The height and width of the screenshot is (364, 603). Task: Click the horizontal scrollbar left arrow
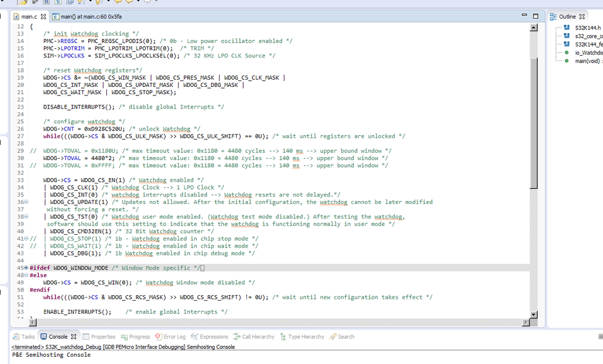(33, 322)
